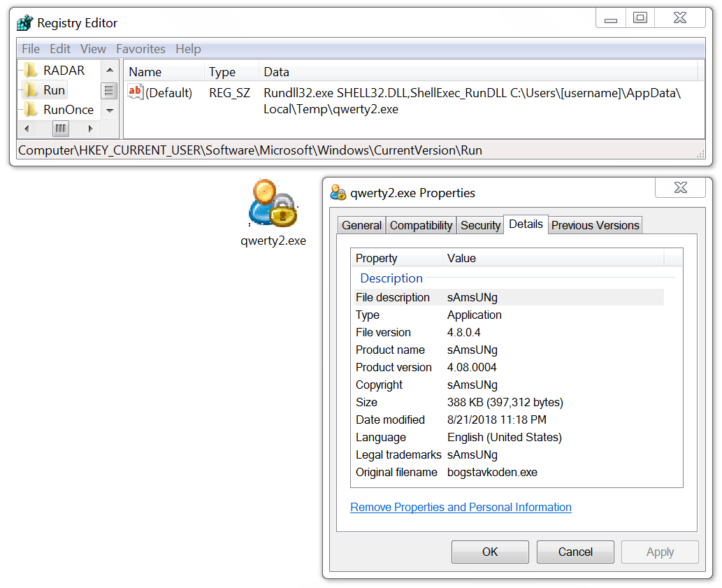Click the left arrow of the horizontal scrollbar
722x588 pixels.
(x=26, y=128)
